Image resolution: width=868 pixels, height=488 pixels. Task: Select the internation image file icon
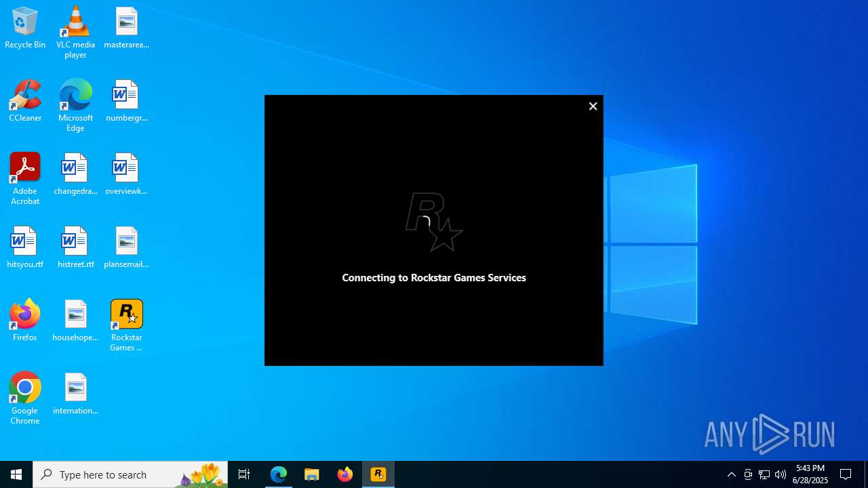click(75, 394)
